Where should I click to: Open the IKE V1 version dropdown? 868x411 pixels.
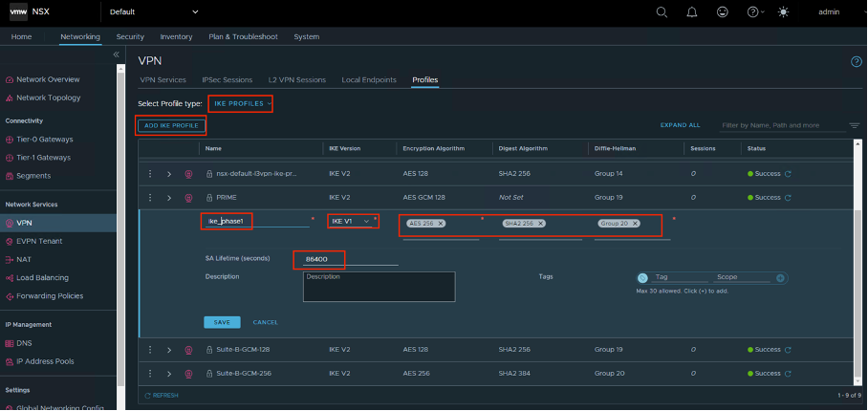tap(350, 221)
